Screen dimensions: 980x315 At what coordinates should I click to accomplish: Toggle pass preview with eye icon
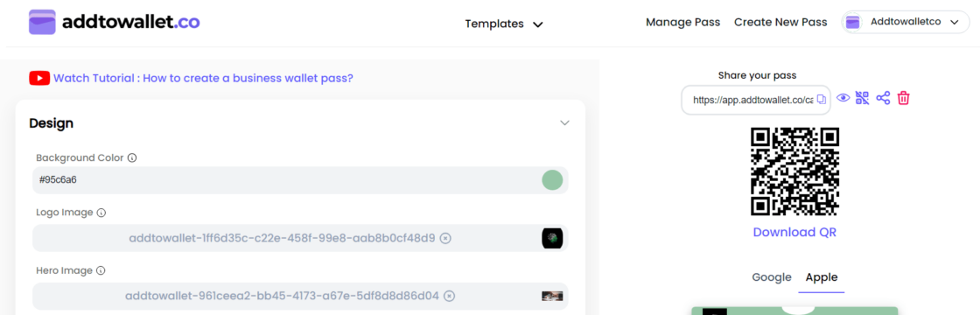click(x=843, y=98)
